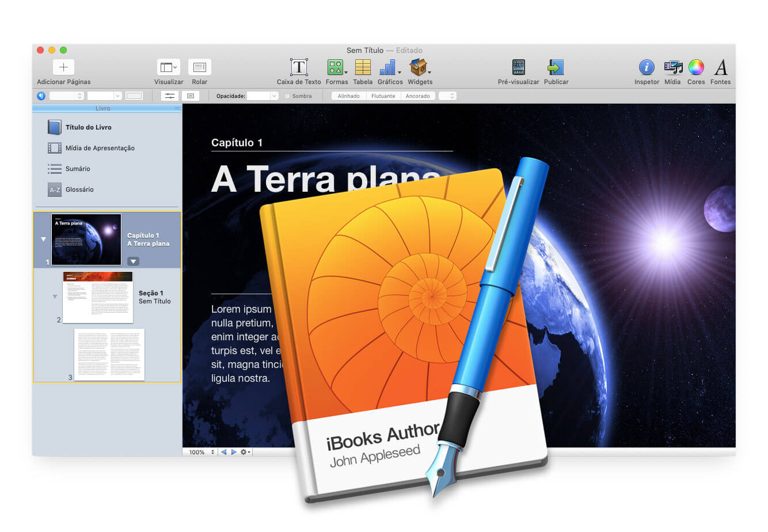Open the Formas dropdown arrow
The width and height of the screenshot is (768, 532).
346,73
